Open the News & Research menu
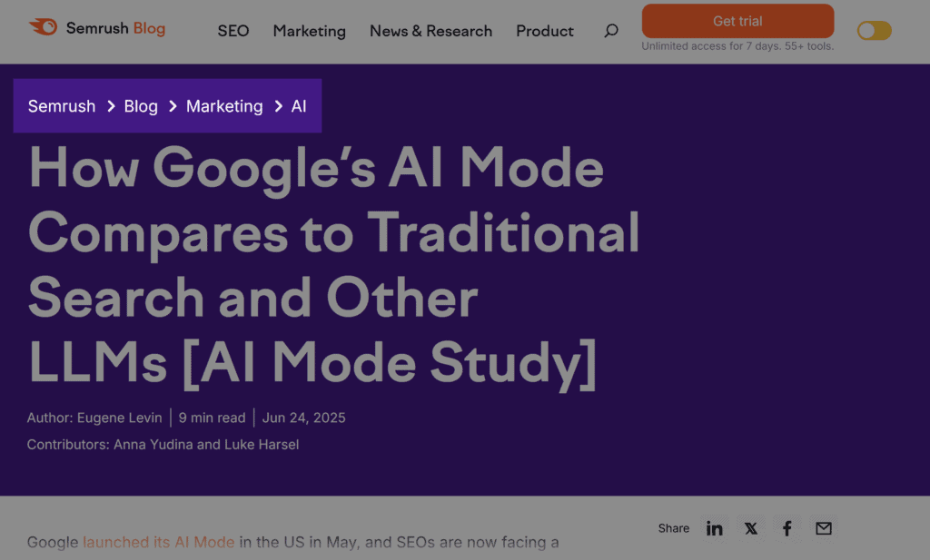This screenshot has height=560, width=930. pos(430,31)
